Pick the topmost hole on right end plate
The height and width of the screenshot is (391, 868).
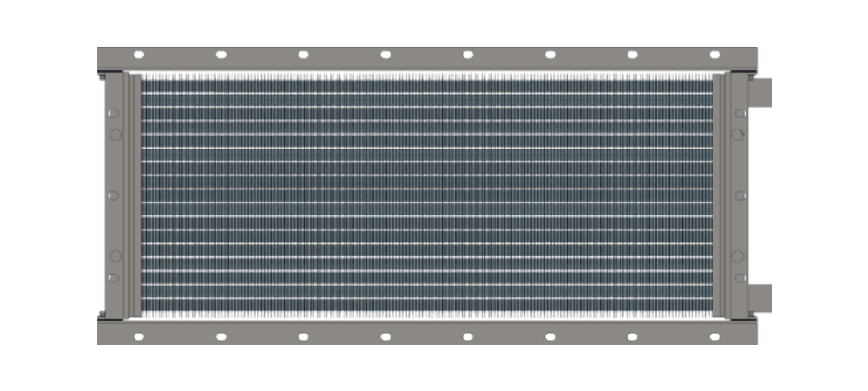click(x=740, y=113)
